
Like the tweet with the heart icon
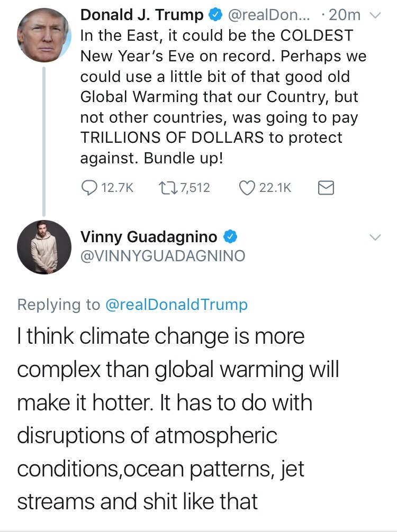pos(246,187)
